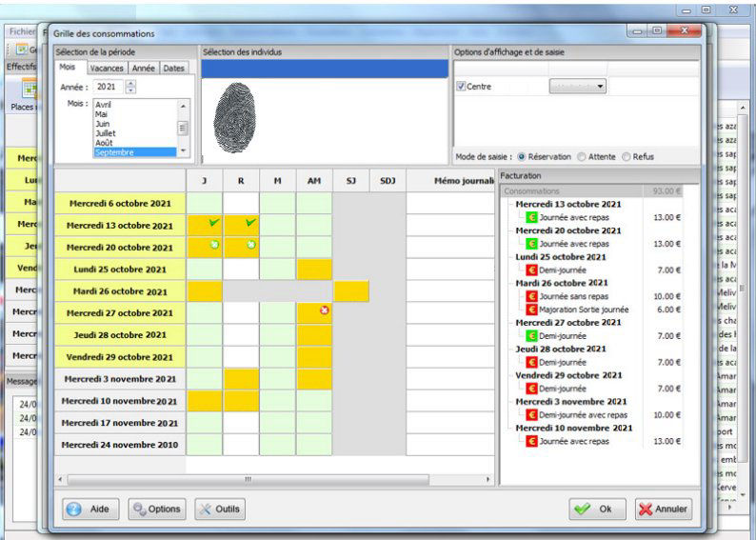Click the green check in R, 13 octobre
Screen dimensions: 756x540
coord(250,222)
